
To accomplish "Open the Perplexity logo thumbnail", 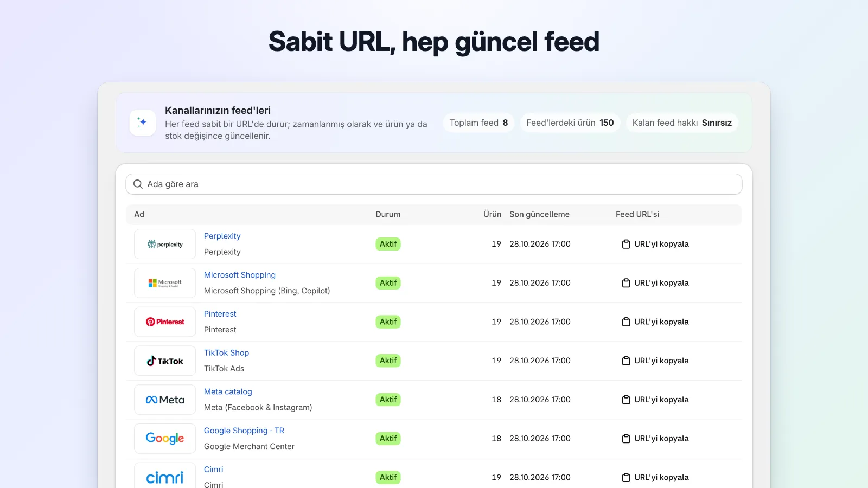I will click(165, 244).
